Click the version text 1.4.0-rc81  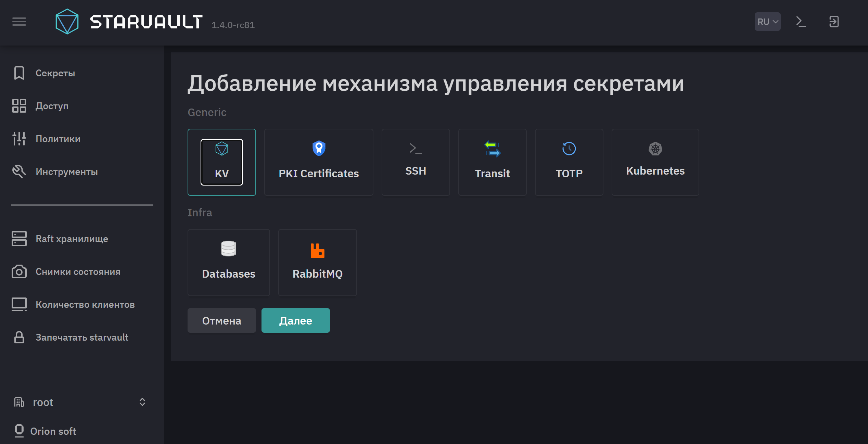point(233,25)
